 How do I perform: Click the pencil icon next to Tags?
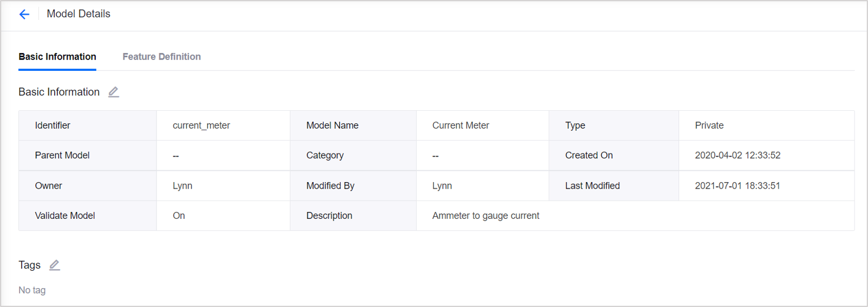(x=55, y=265)
